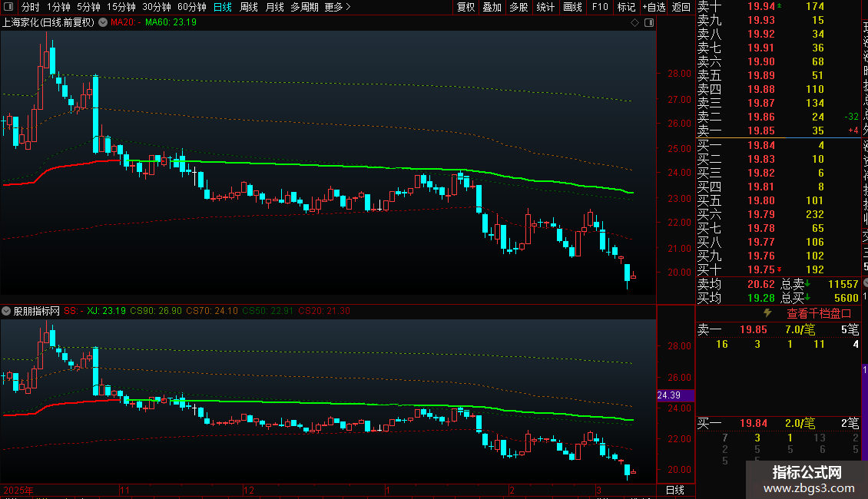Click the diamond icon above main chart
Viewport: 868px width, 499px height.
click(635, 22)
